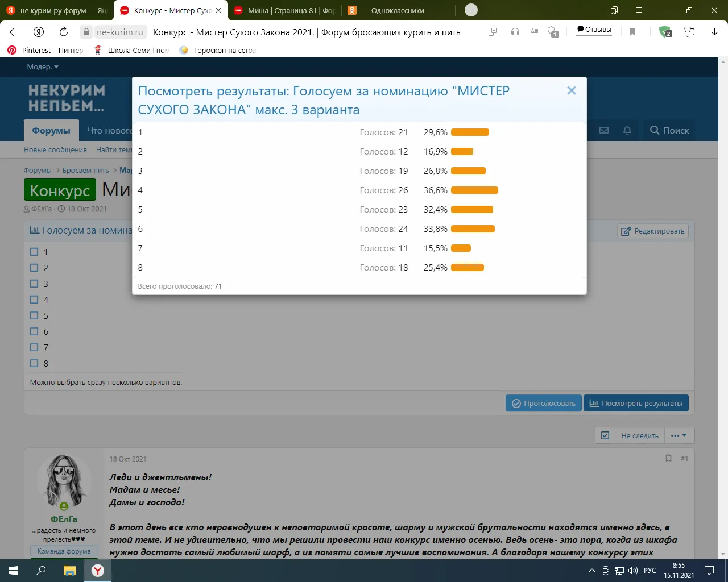This screenshot has width=728, height=582.
Task: Open the ФЕлГа avatar picture
Action: click(64, 481)
